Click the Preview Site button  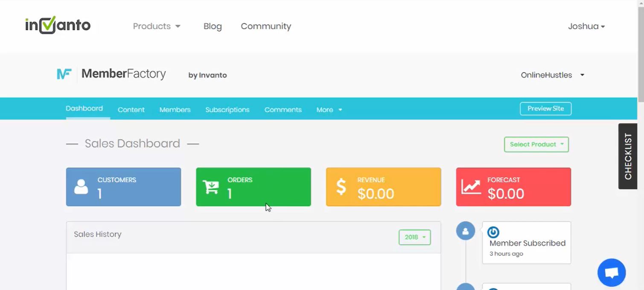click(545, 108)
